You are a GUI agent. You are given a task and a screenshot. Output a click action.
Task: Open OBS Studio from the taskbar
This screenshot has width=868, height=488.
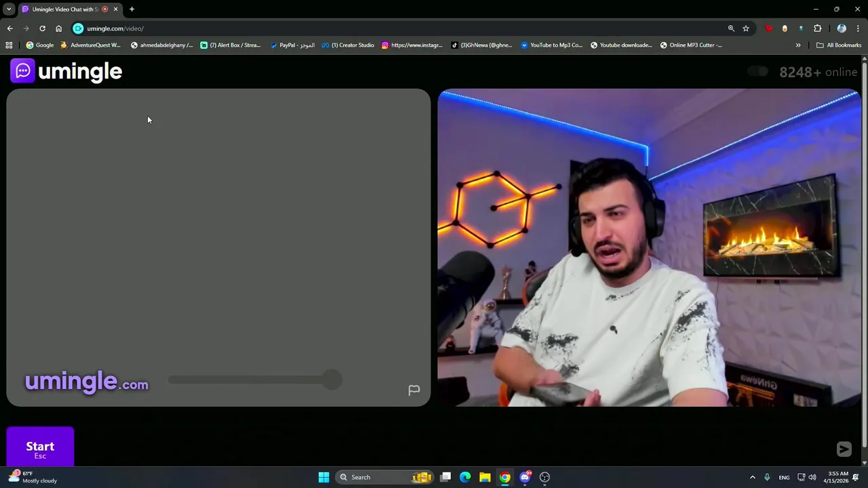pyautogui.click(x=545, y=477)
